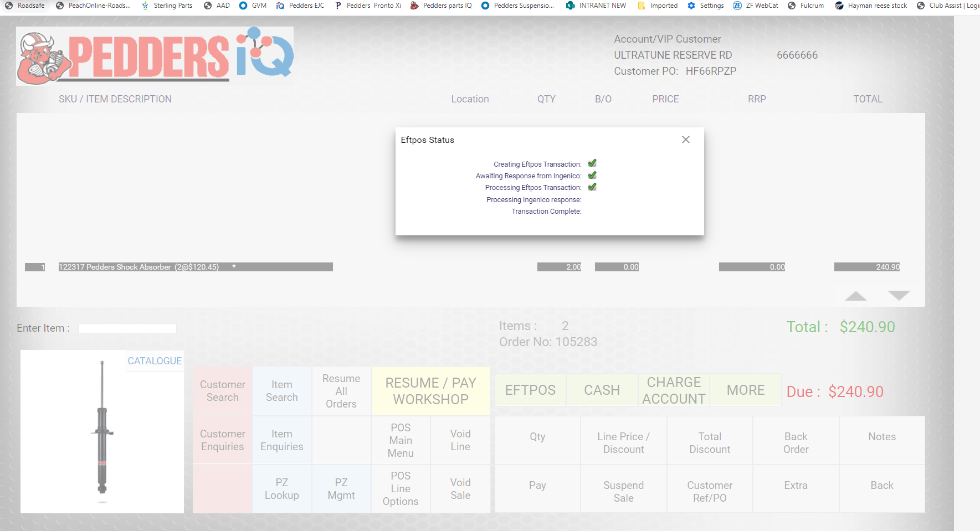This screenshot has width=980, height=531.
Task: Open PZ Lookup
Action: click(282, 489)
